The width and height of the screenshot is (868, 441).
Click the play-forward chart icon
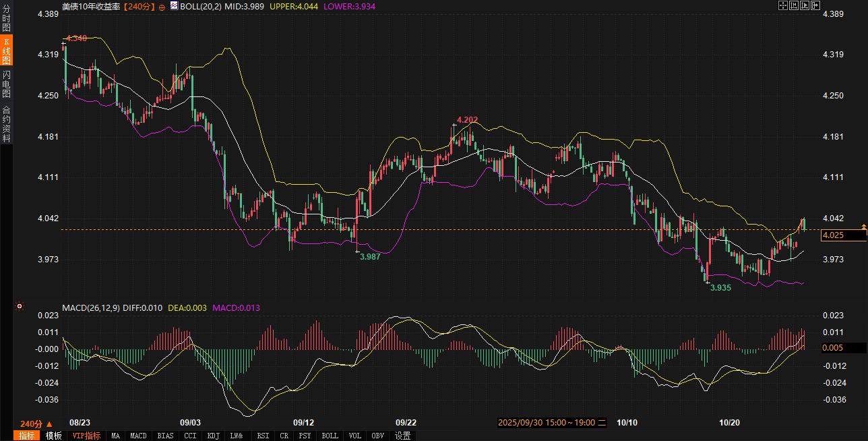[805, 5]
